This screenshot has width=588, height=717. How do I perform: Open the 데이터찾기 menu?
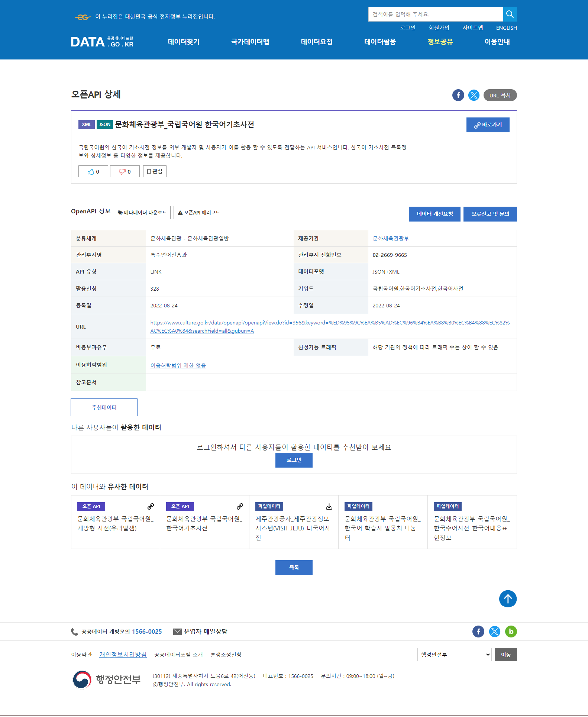tap(184, 42)
